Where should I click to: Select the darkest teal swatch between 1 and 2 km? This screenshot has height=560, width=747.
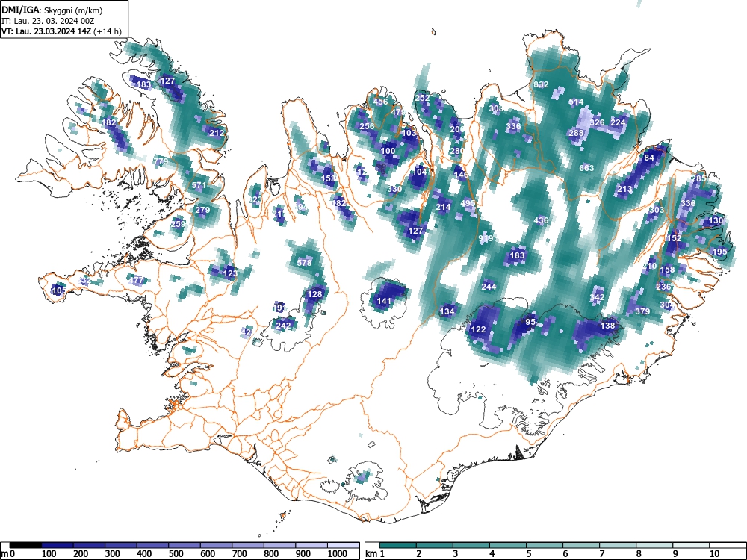pyautogui.click(x=398, y=545)
